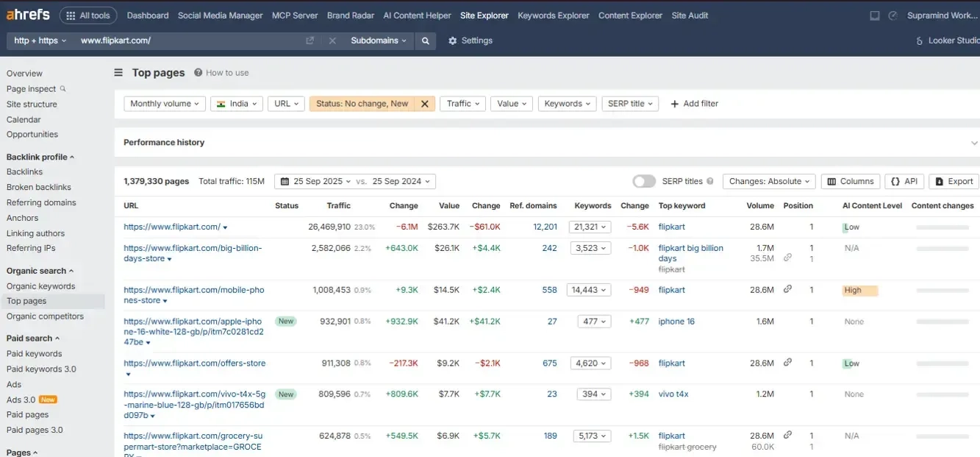Switch to Keywords Explorer
Viewport: 980px width, 457px height.
(554, 15)
